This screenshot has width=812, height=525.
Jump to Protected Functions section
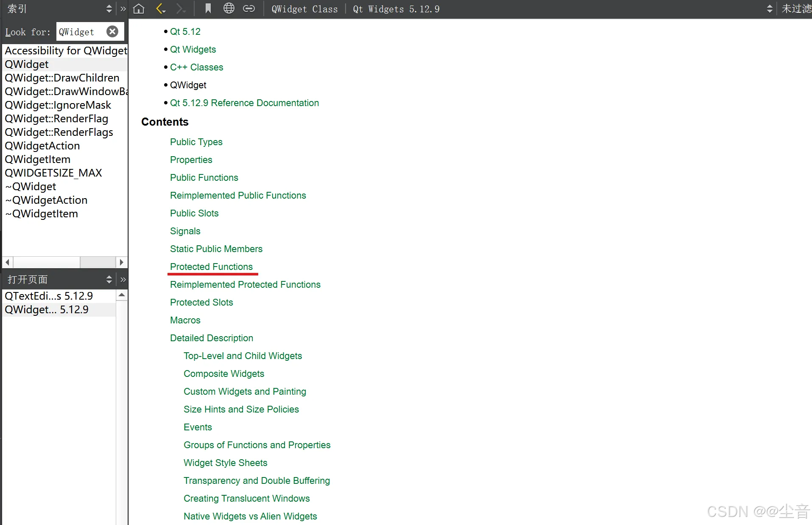tap(211, 267)
